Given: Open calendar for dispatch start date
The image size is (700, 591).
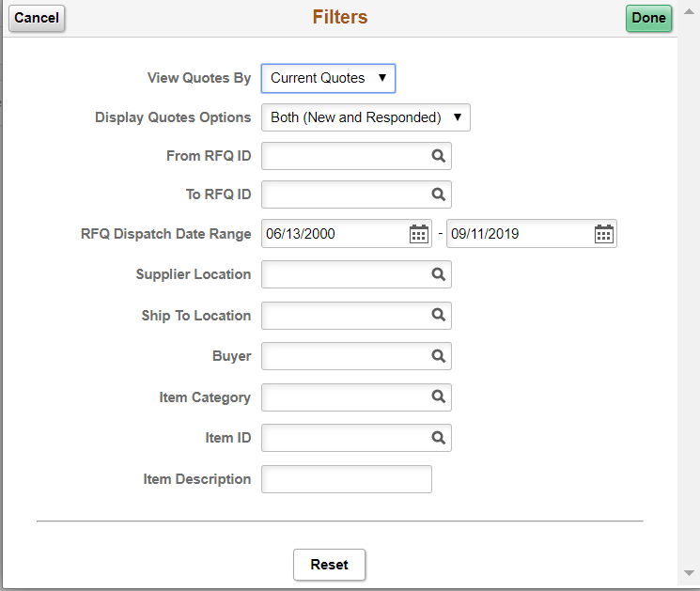Looking at the screenshot, I should point(419,234).
